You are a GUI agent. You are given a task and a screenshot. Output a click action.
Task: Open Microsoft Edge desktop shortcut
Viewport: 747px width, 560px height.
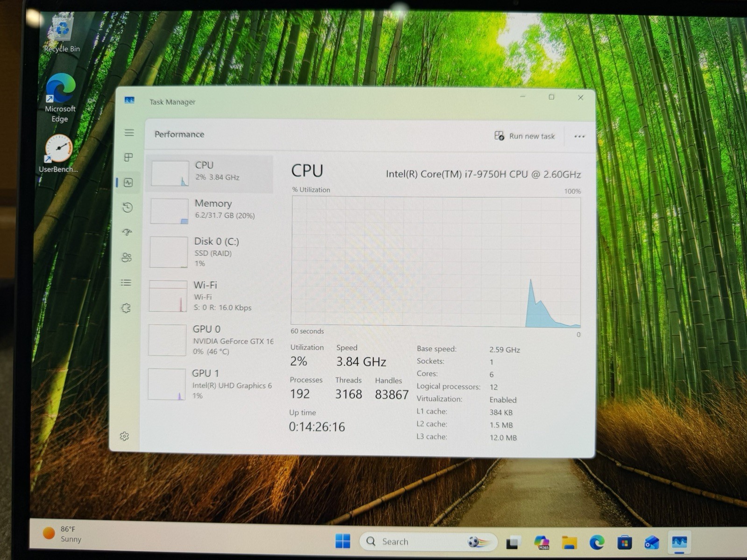click(x=60, y=98)
